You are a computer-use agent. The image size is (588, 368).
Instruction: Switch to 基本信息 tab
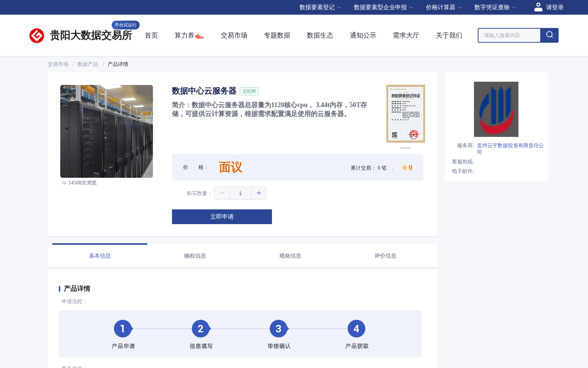[100, 256]
